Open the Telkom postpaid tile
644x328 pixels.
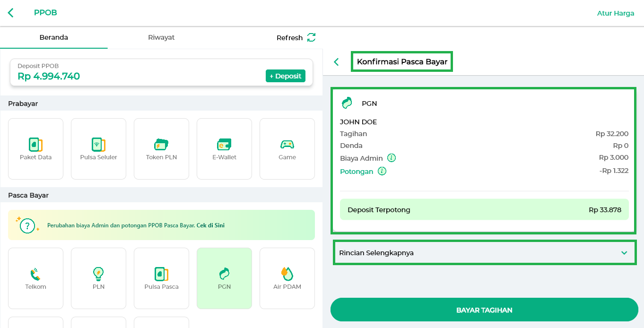pyautogui.click(x=35, y=278)
